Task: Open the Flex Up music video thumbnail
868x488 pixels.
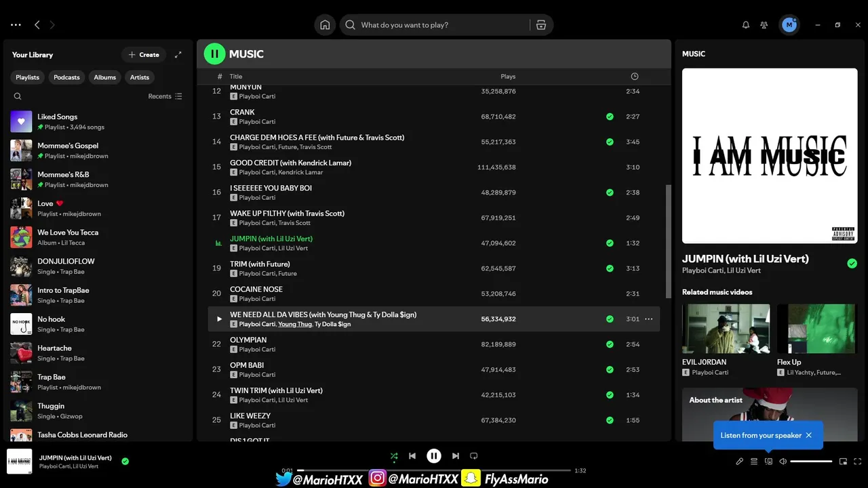Action: 817,329
